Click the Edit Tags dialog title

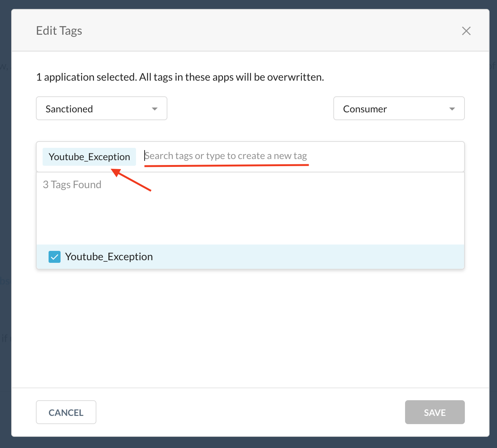[x=59, y=31]
